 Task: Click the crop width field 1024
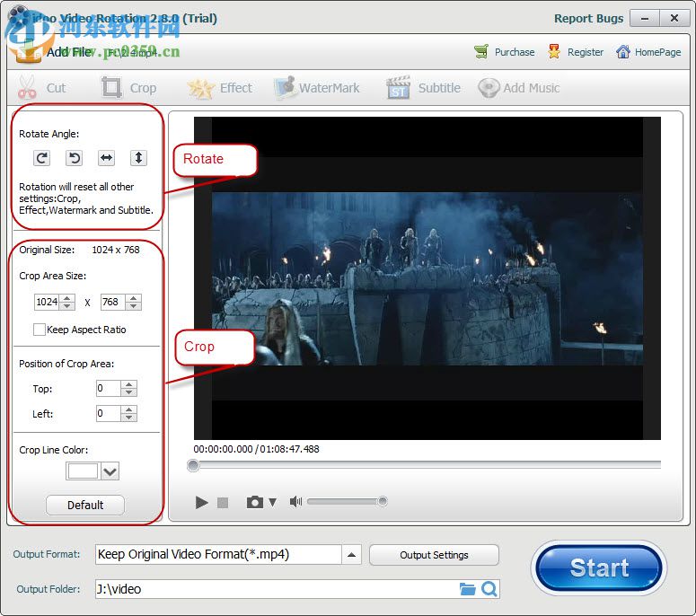tap(47, 302)
